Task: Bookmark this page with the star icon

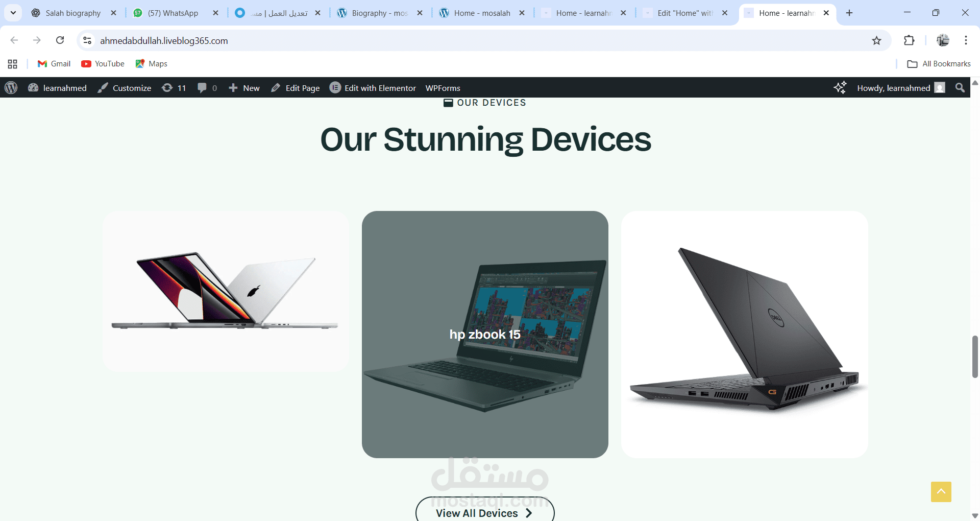Action: click(876, 40)
